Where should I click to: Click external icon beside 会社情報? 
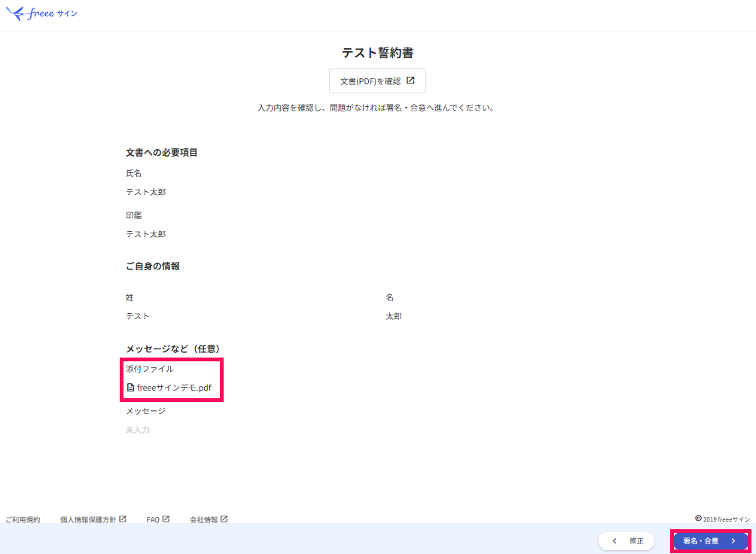click(x=224, y=519)
